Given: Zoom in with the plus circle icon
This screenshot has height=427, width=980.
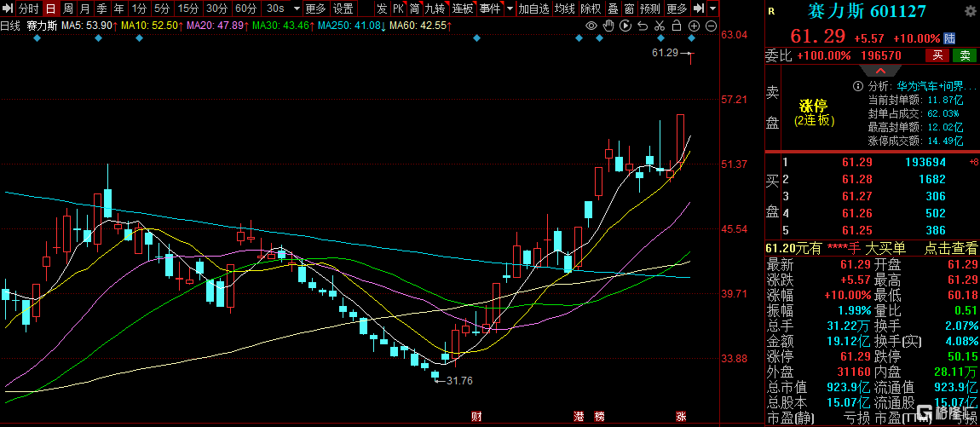Looking at the screenshot, I should 694,26.
